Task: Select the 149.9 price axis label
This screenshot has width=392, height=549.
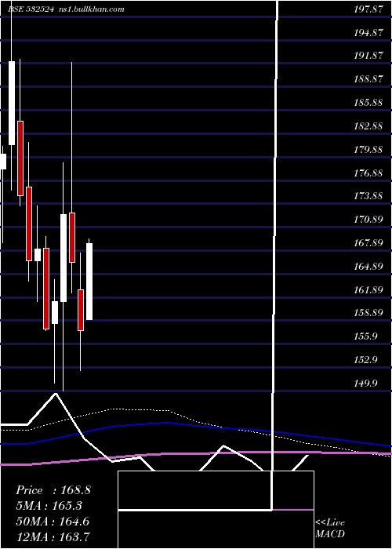Action: pos(366,383)
